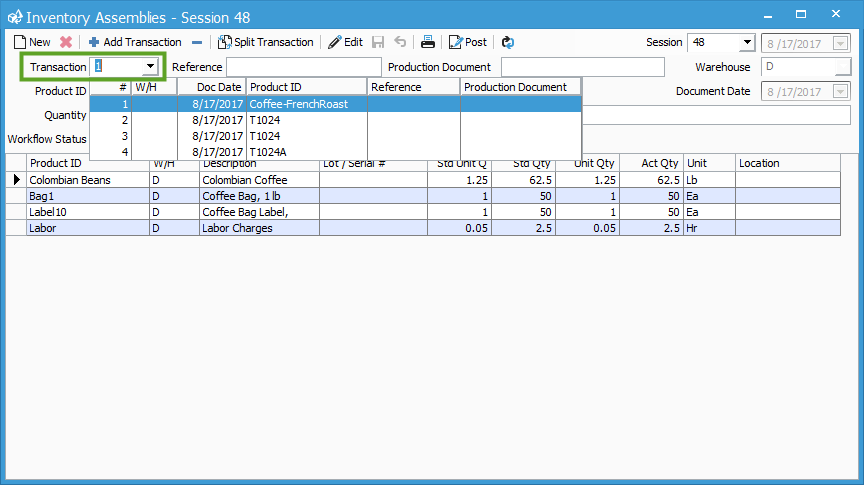
Task: Click the row selector arrow for Colombian Beans
Action: (17, 180)
